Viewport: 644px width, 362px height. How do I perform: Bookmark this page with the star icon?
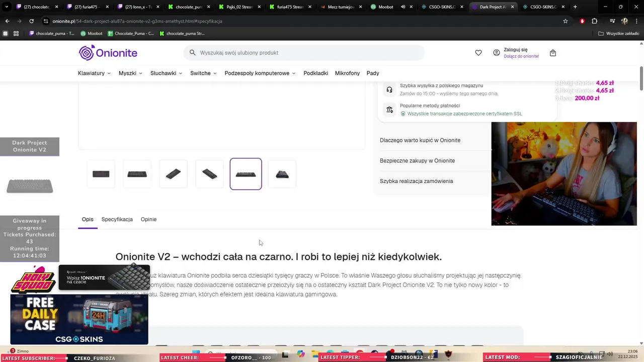(x=566, y=21)
